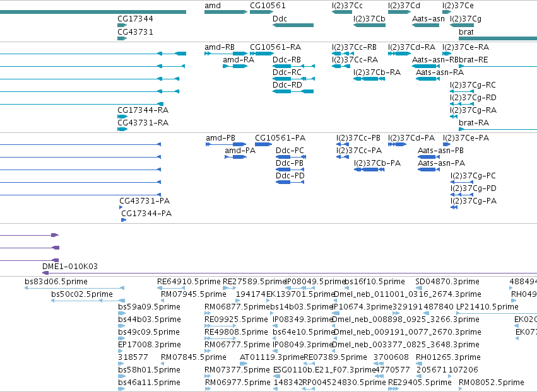Select the amd gene feature bar
The width and height of the screenshot is (537, 392).
tap(226, 12)
